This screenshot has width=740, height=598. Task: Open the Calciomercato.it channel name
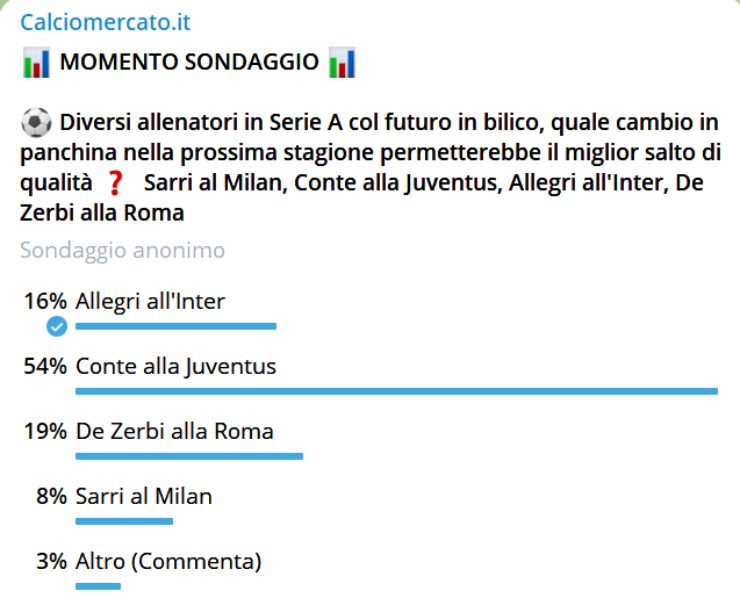coord(105,22)
